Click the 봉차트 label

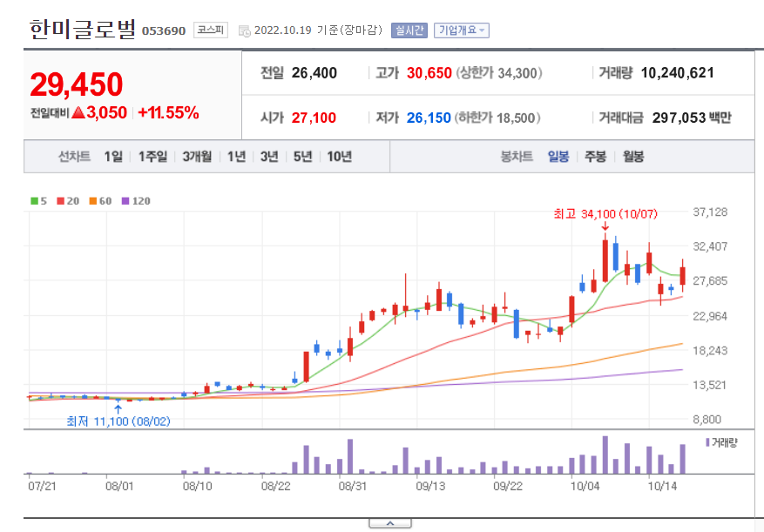[x=517, y=157]
